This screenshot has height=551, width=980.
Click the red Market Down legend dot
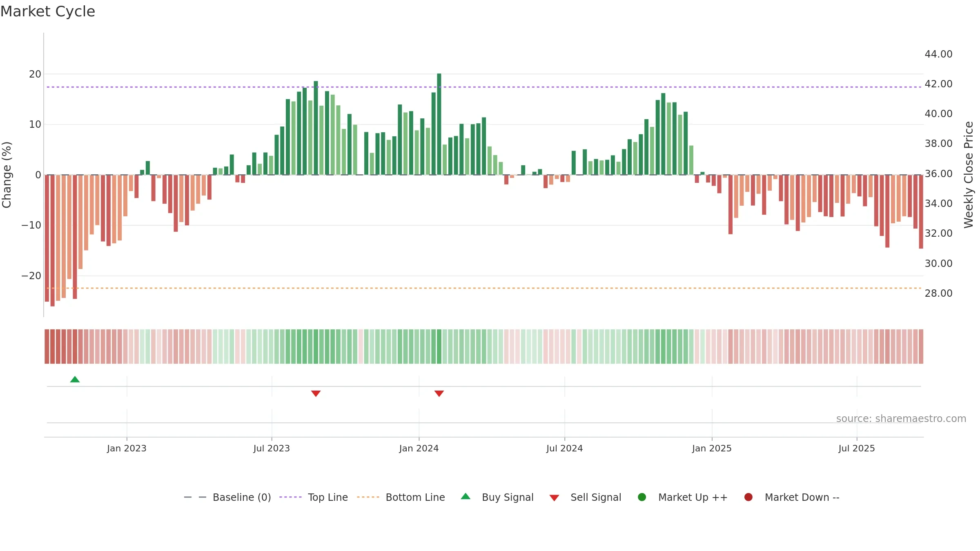pos(748,497)
